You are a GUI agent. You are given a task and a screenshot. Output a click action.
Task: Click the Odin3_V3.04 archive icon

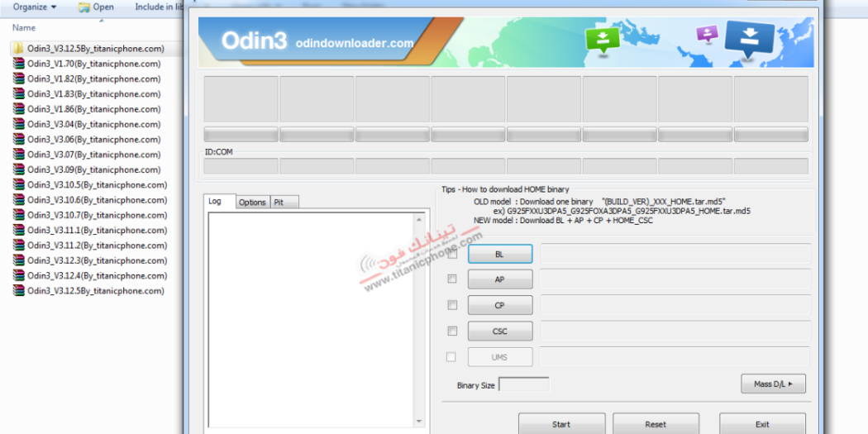[19, 124]
